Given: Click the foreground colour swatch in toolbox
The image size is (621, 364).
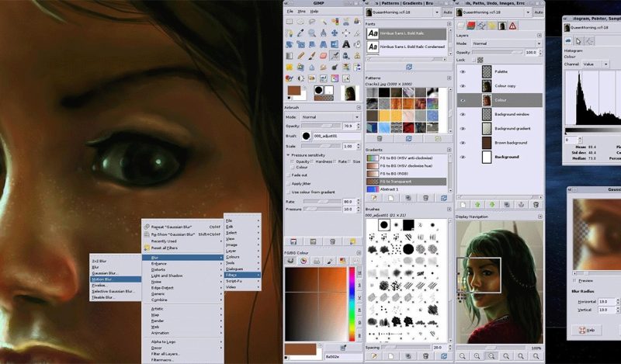Looking at the screenshot, I should (294, 91).
